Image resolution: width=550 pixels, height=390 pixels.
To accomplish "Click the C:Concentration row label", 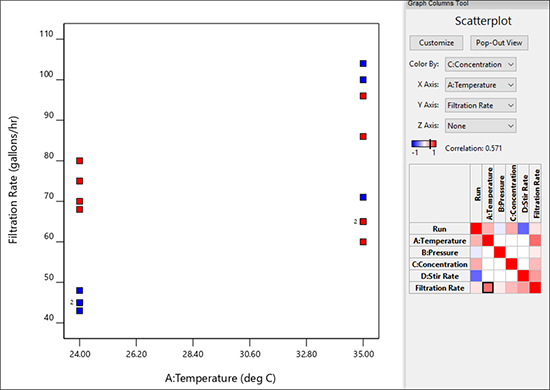I will [440, 264].
